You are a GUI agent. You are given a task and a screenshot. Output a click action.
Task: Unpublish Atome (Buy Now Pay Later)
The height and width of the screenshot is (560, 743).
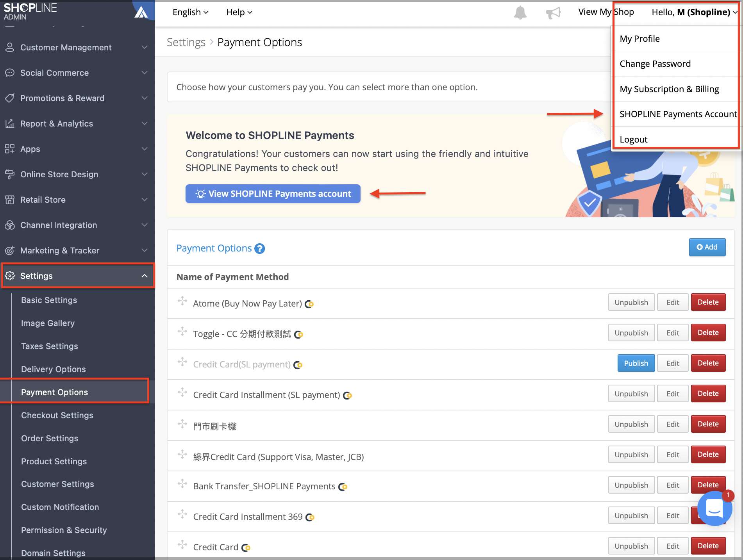pos(631,302)
